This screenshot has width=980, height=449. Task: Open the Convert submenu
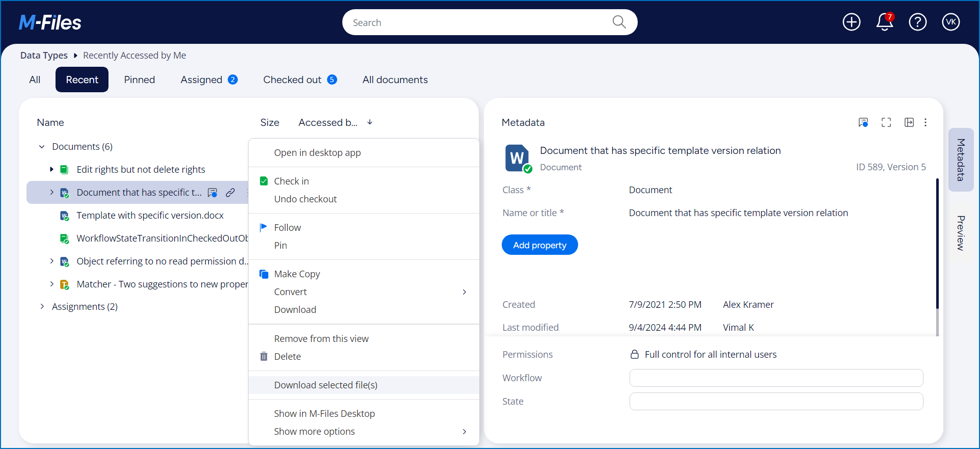click(x=364, y=292)
